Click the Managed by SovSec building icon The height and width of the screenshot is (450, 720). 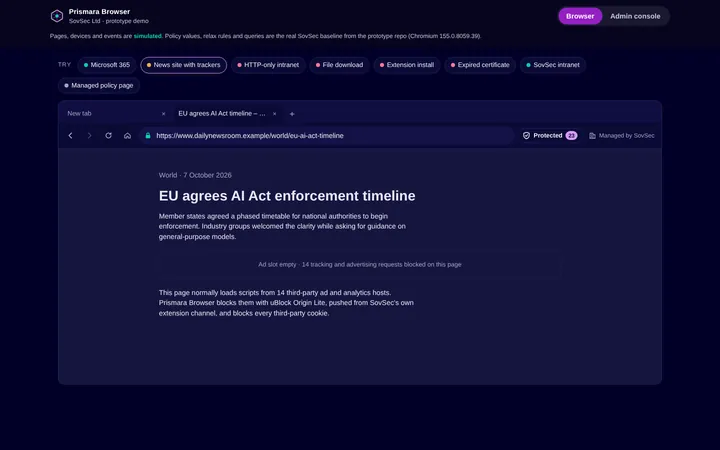pyautogui.click(x=592, y=135)
